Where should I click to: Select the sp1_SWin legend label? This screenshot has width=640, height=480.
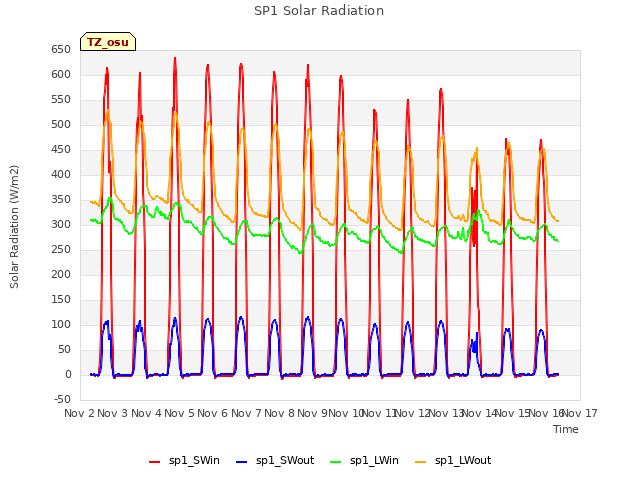pyautogui.click(x=194, y=460)
